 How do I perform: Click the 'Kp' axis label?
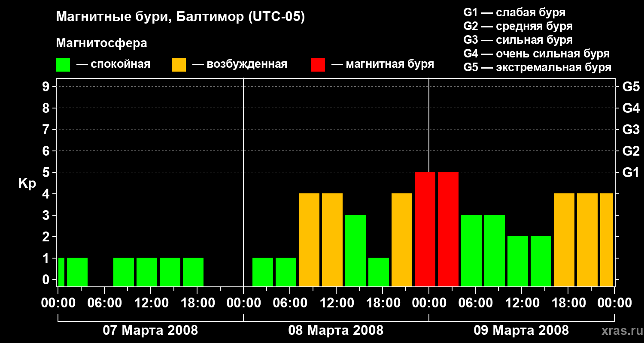point(27,183)
